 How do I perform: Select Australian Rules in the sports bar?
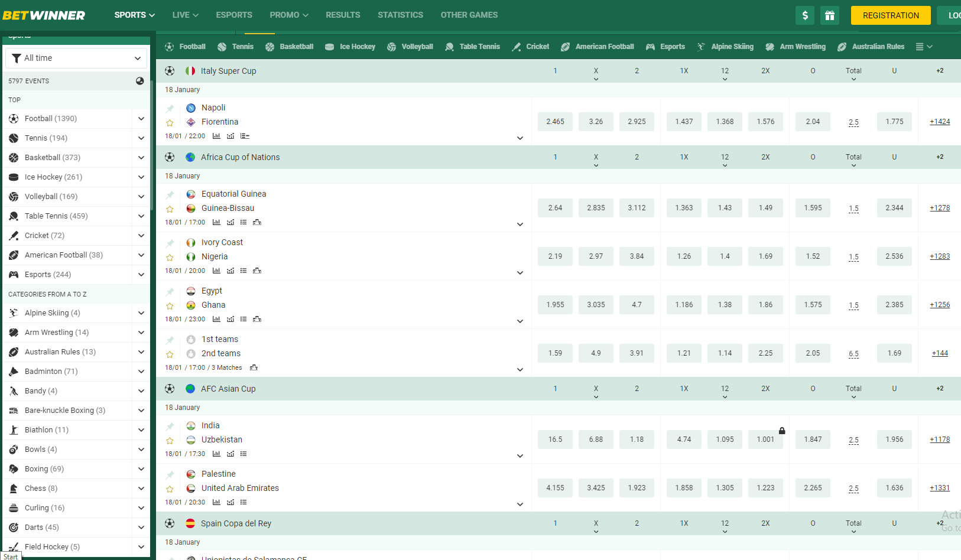coord(871,47)
